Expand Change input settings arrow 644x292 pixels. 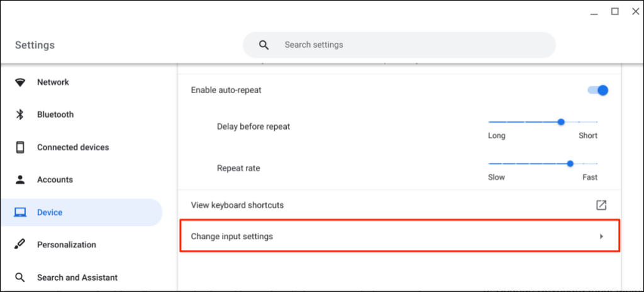601,237
